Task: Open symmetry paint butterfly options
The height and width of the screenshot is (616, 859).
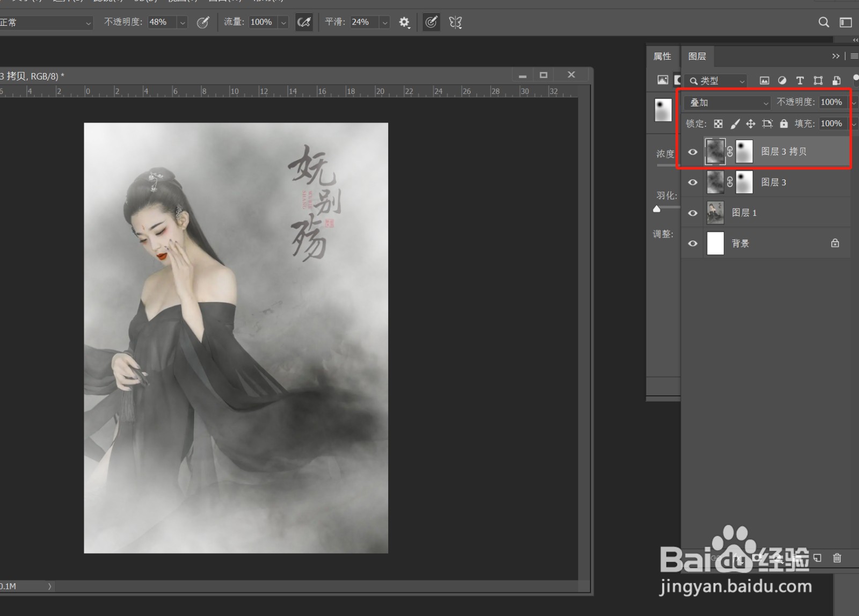Action: coord(455,23)
